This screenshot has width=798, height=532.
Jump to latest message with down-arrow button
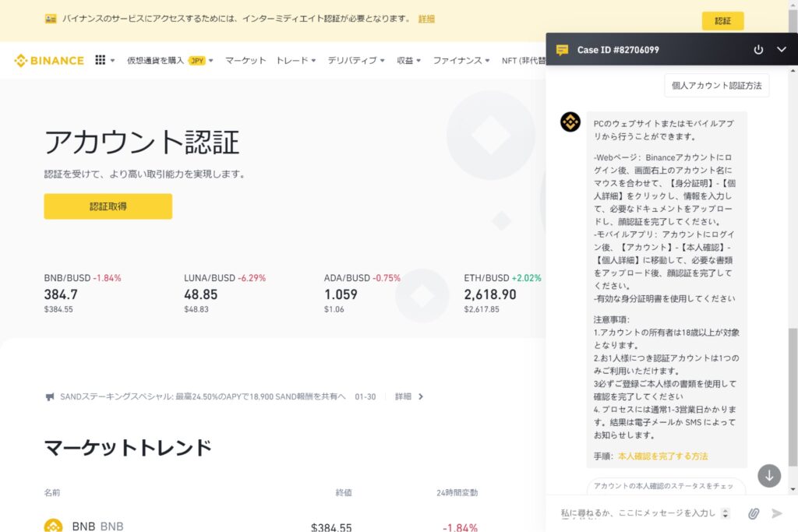769,476
